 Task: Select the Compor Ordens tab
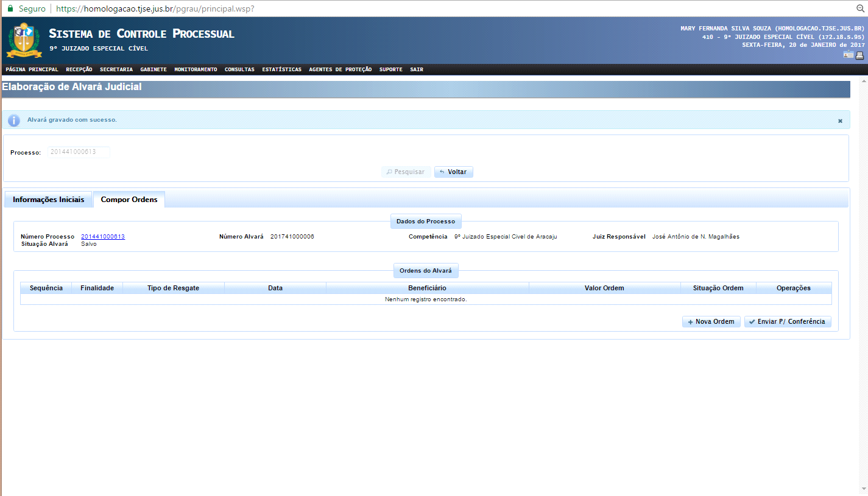pyautogui.click(x=129, y=200)
